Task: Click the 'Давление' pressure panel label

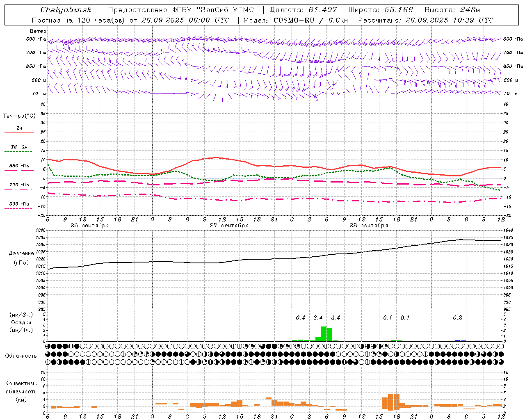Action: pos(21,253)
